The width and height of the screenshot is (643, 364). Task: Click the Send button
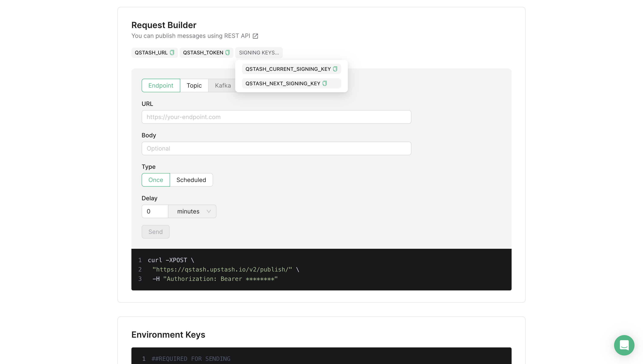[155, 232]
